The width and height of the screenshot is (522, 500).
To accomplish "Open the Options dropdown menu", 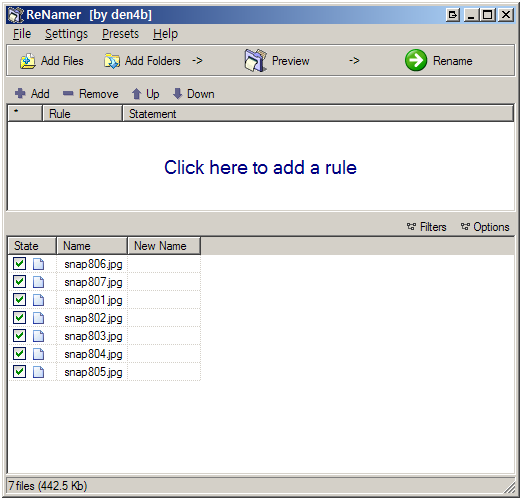I will point(485,227).
